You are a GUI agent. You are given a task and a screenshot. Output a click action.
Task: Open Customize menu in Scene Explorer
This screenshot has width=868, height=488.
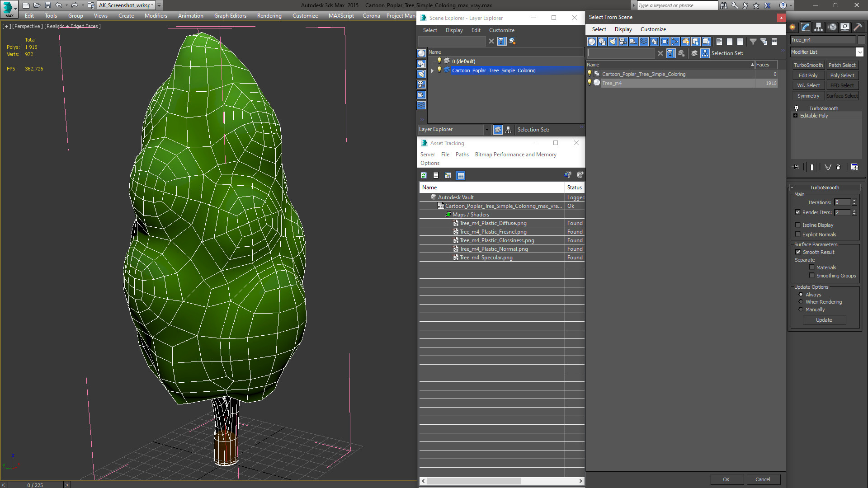501,30
